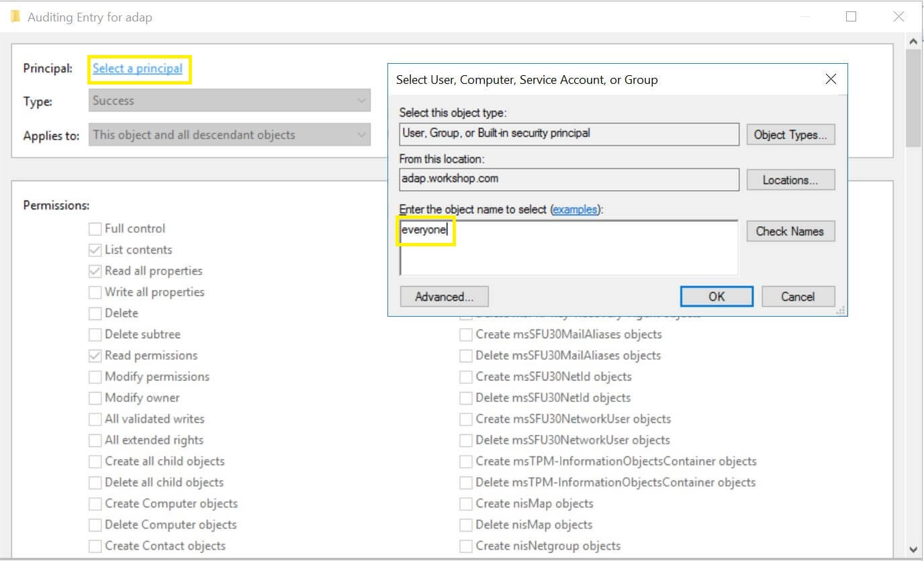
Task: Open the Select a principal link
Action: click(138, 68)
